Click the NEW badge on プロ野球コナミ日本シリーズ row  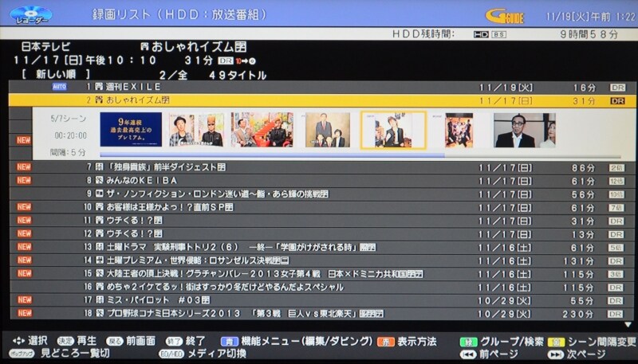click(24, 313)
